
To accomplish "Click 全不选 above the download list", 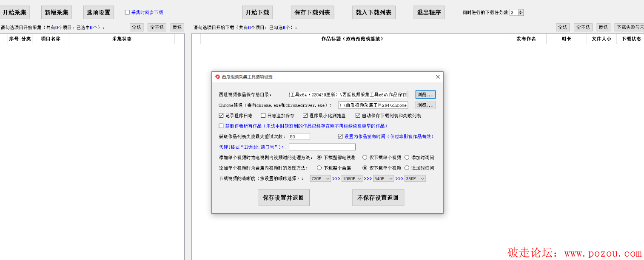I will [x=583, y=27].
